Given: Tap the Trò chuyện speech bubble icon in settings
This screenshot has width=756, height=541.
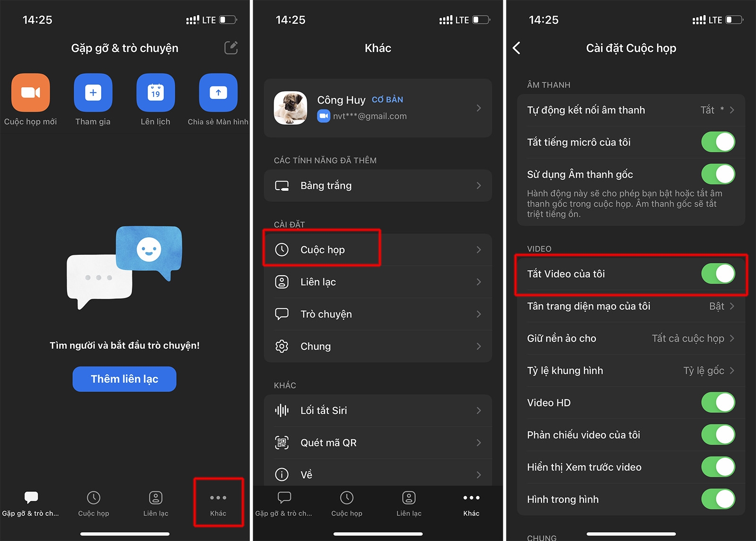Looking at the screenshot, I should [x=282, y=314].
